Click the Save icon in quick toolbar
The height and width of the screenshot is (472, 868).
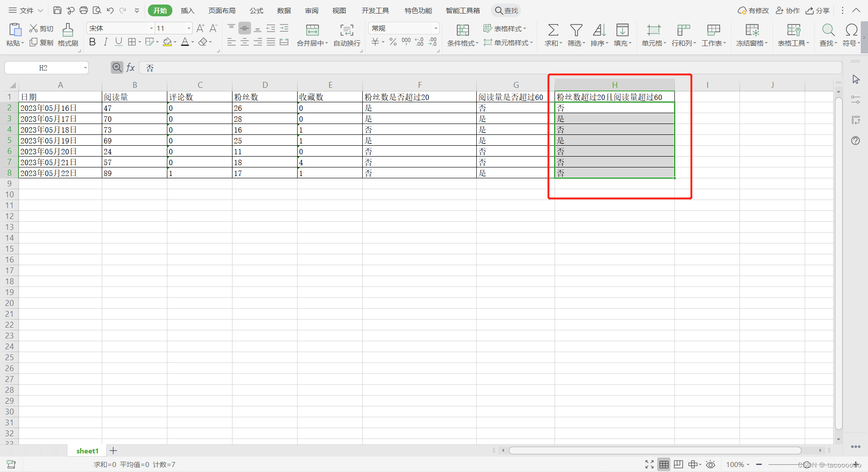(x=57, y=10)
